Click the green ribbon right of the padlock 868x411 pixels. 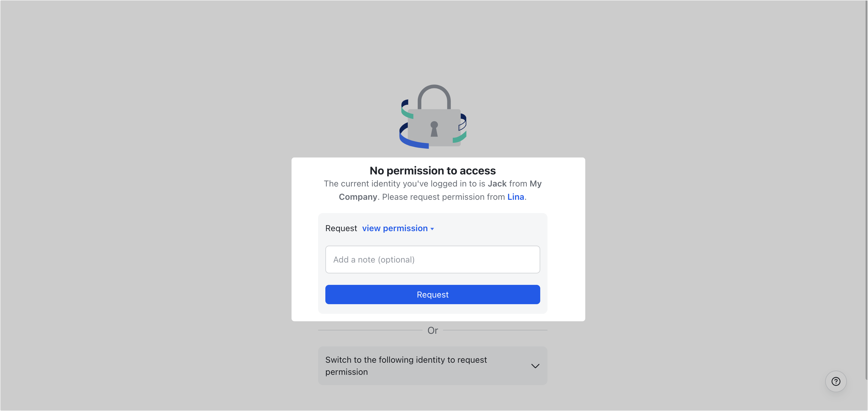point(460,137)
